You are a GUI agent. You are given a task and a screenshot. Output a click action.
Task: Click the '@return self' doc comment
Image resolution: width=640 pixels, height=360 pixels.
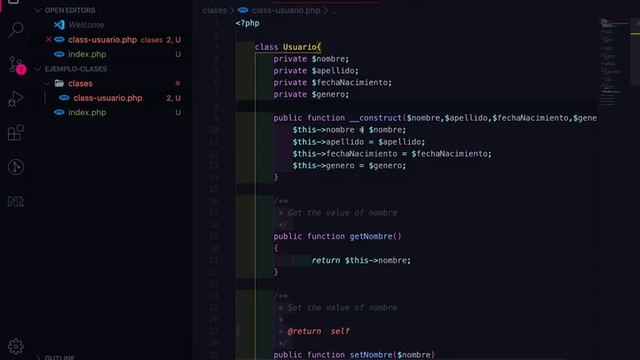pyautogui.click(x=318, y=331)
